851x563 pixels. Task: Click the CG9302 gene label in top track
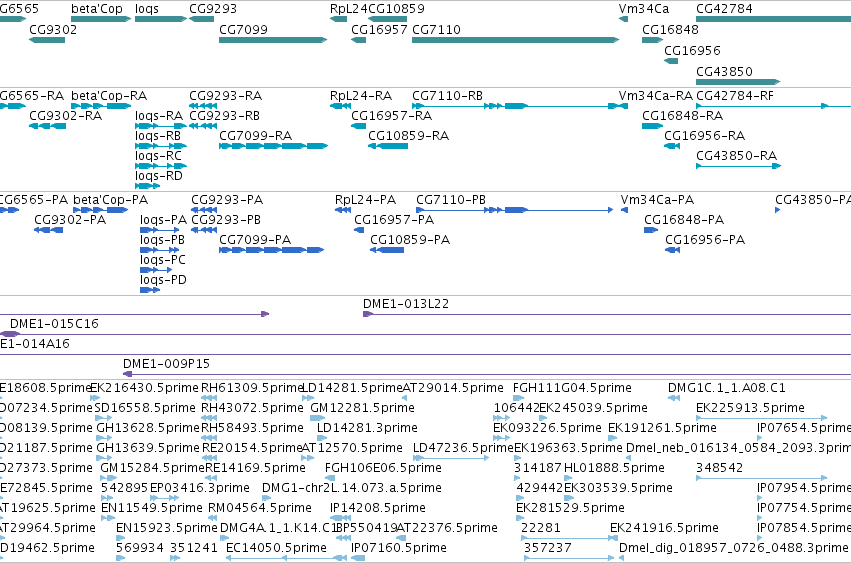point(53,29)
